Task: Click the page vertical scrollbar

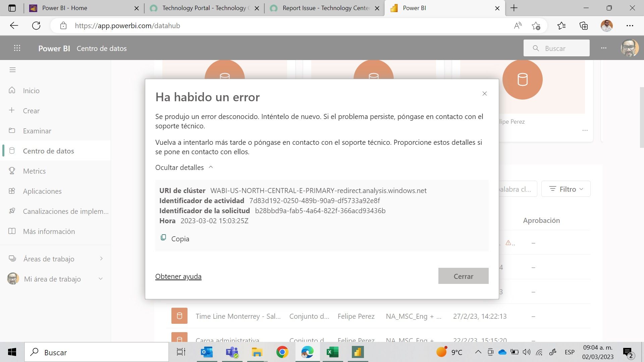Action: (642, 117)
